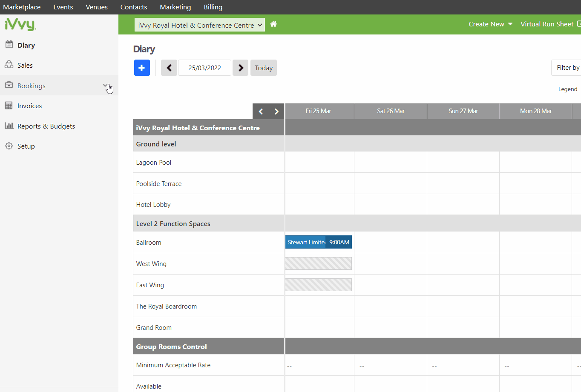Open Reports & Budgets chart icon

click(9, 126)
